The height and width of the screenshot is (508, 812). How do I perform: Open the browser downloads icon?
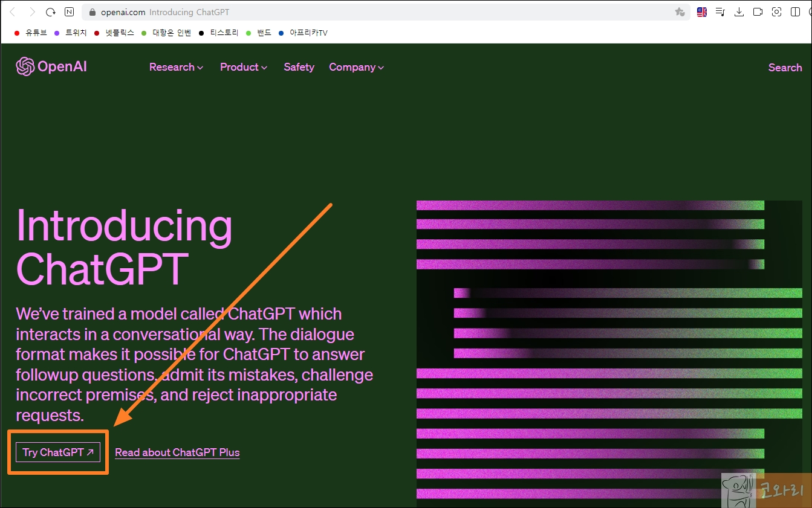click(739, 12)
